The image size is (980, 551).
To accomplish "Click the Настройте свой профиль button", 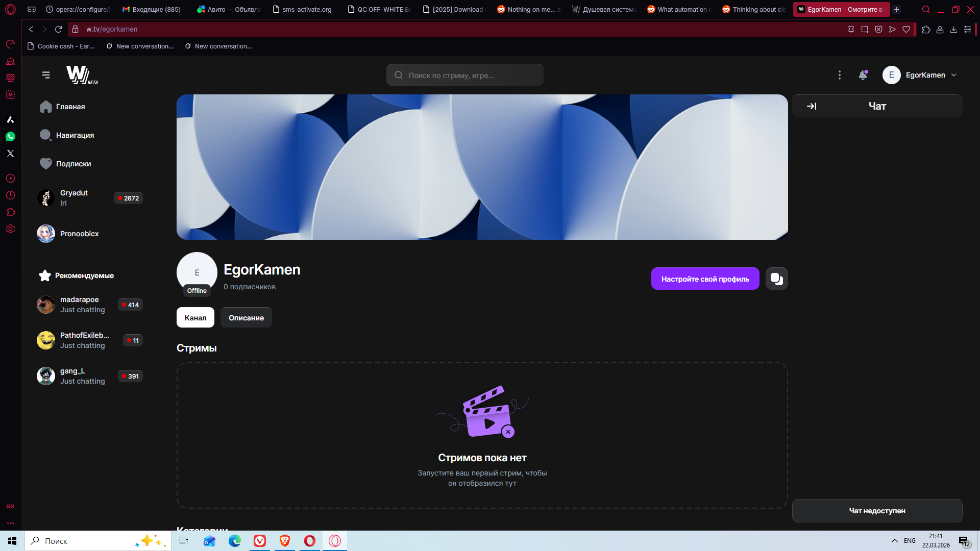I will (x=705, y=279).
